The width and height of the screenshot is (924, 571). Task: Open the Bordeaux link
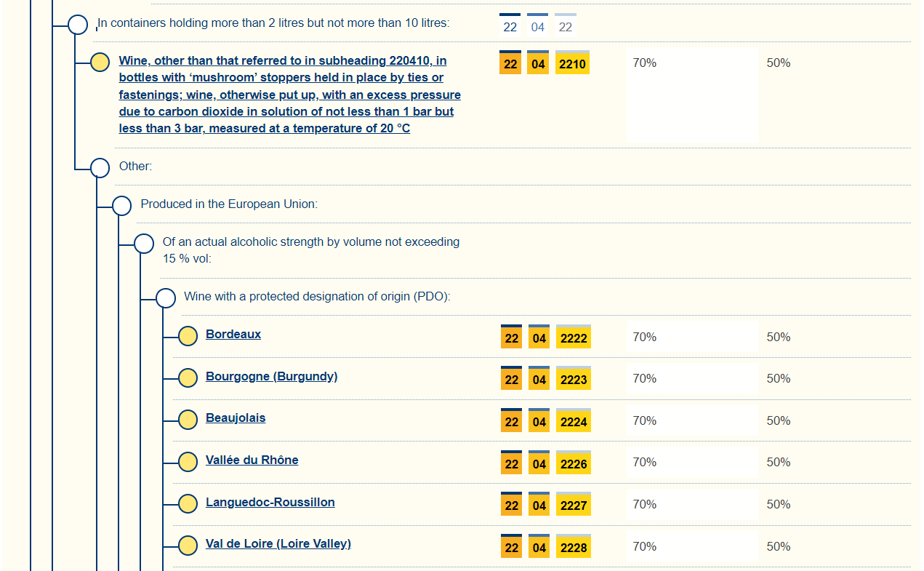233,335
